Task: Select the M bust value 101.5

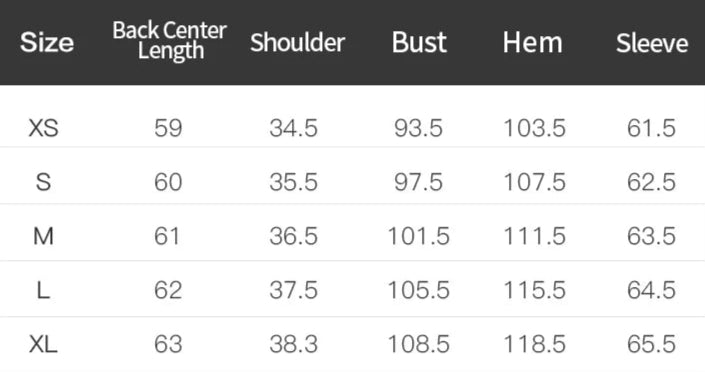Action: click(x=419, y=236)
